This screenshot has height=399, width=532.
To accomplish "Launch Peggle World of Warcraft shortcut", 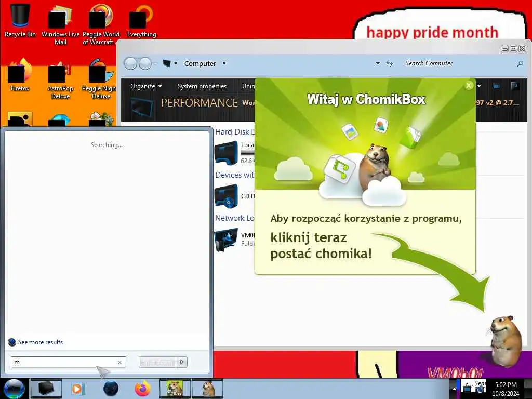I will (101, 24).
